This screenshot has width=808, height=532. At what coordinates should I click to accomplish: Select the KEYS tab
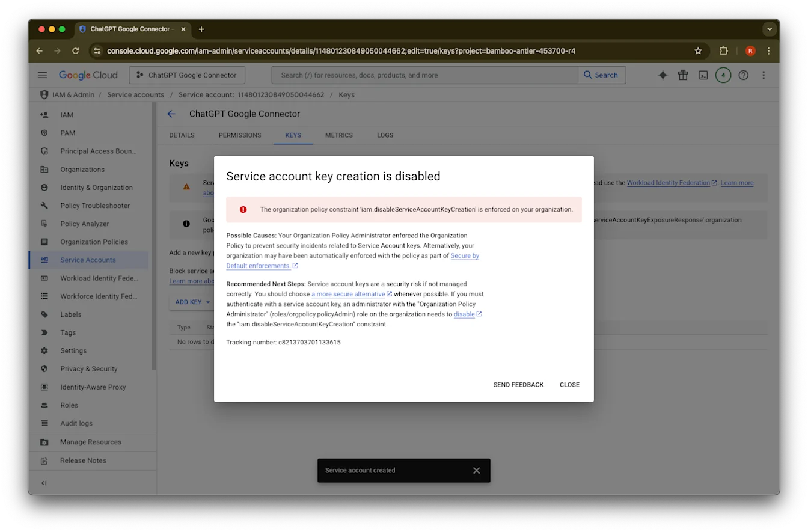(293, 135)
